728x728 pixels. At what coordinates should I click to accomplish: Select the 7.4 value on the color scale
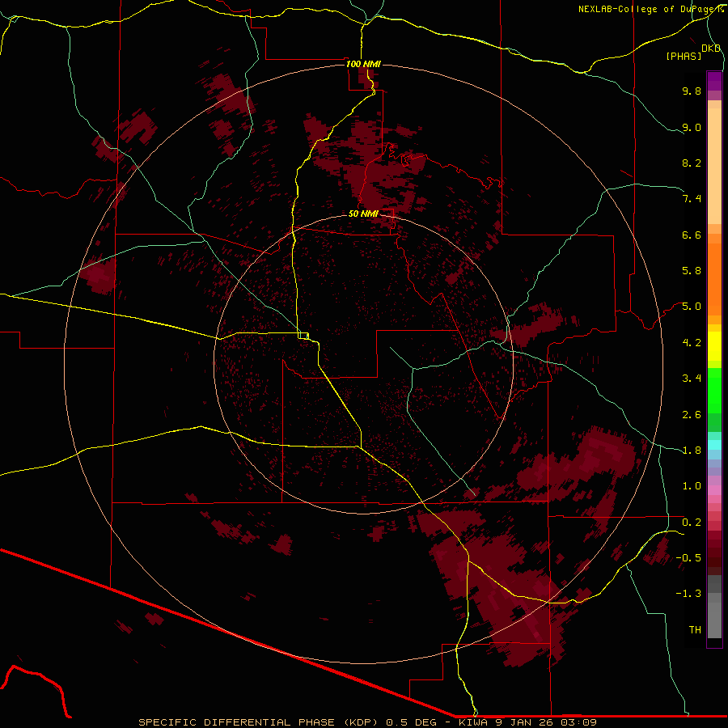692,199
